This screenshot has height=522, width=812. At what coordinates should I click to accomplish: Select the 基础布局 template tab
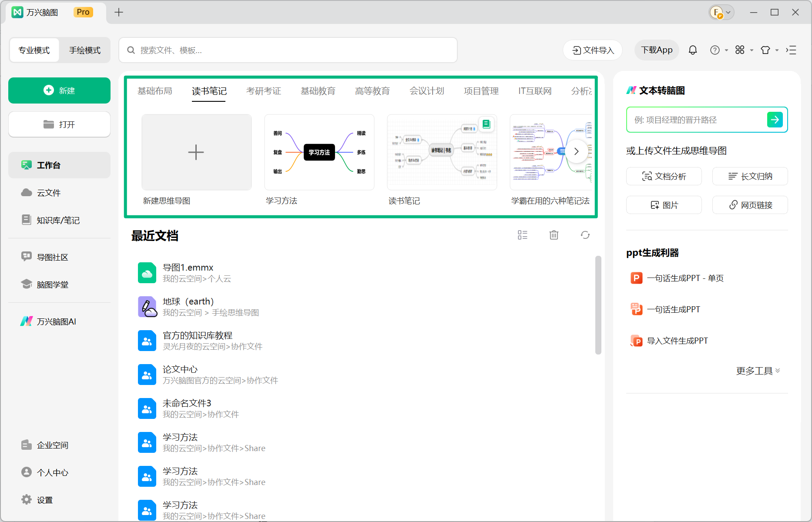(x=155, y=91)
